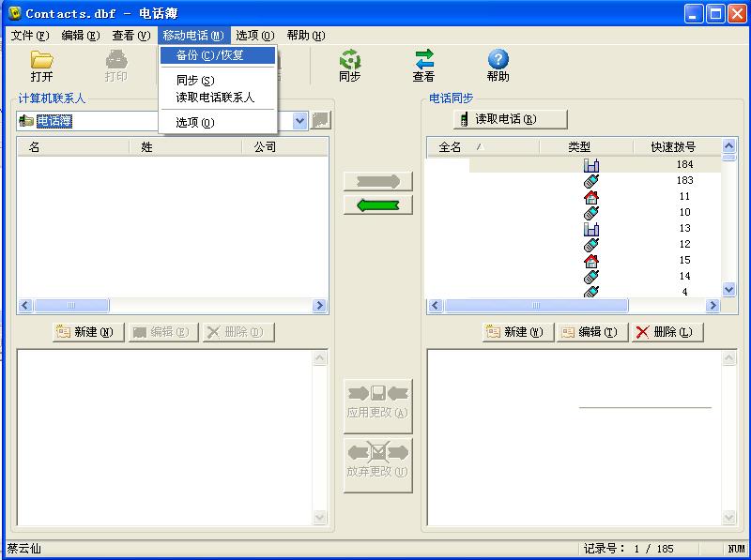This screenshot has height=560, width=751.
Task: Click the green left transfer arrow button
Action: 378,205
